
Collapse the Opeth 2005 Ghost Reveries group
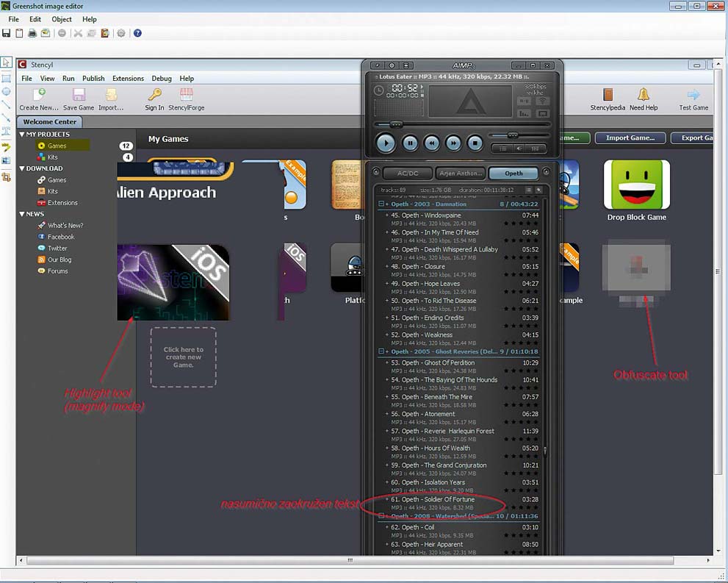click(x=381, y=351)
